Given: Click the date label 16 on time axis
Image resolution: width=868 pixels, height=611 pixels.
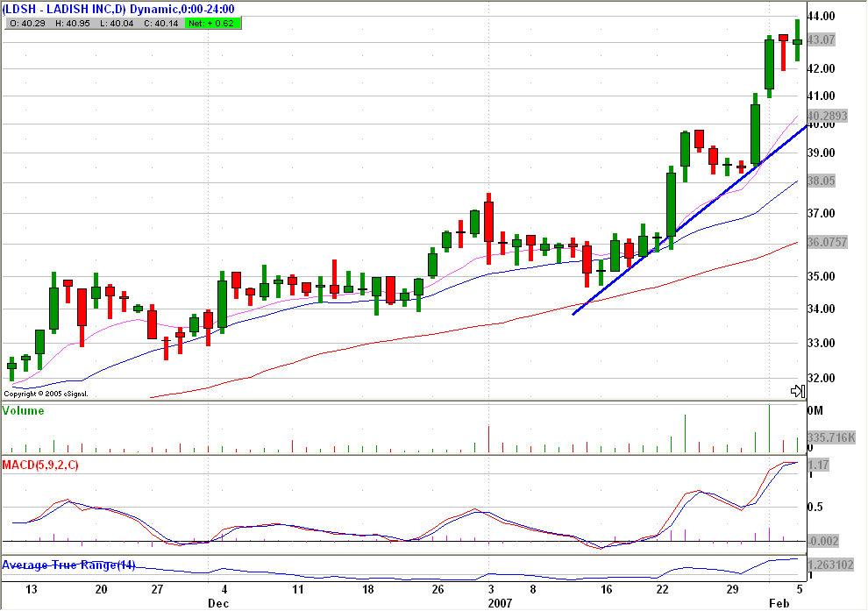Looking at the screenshot, I should click(x=607, y=589).
